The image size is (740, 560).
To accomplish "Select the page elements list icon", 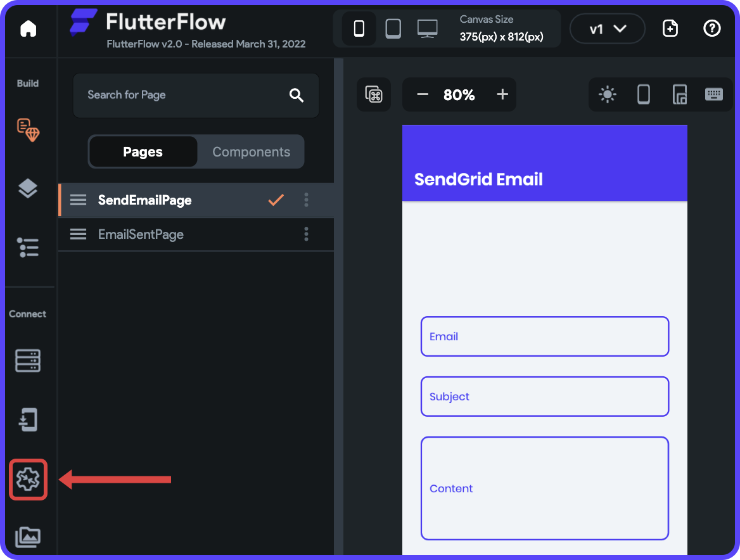I will [x=29, y=247].
